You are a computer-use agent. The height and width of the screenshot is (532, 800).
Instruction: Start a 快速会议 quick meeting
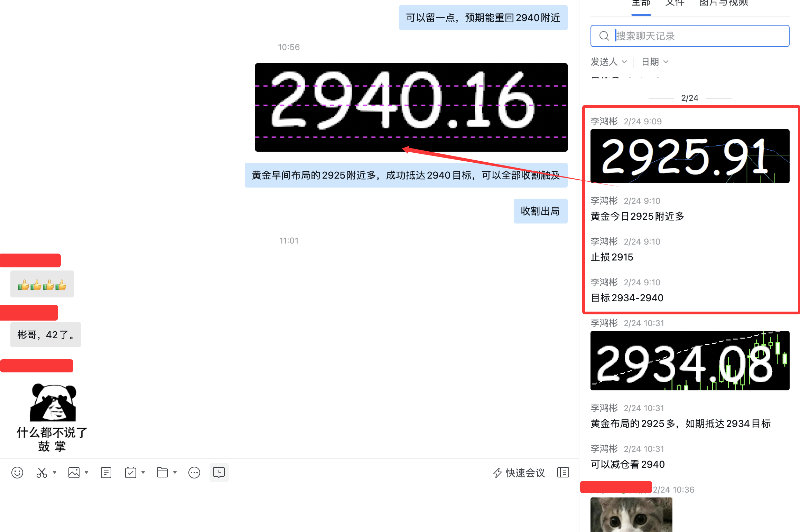pos(519,473)
